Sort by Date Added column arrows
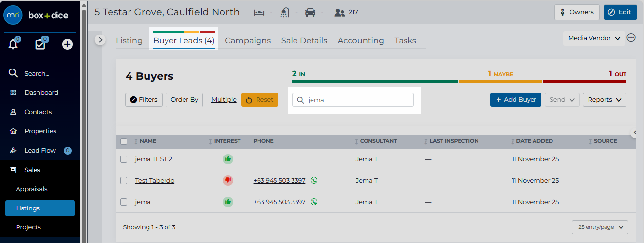 click(513, 141)
